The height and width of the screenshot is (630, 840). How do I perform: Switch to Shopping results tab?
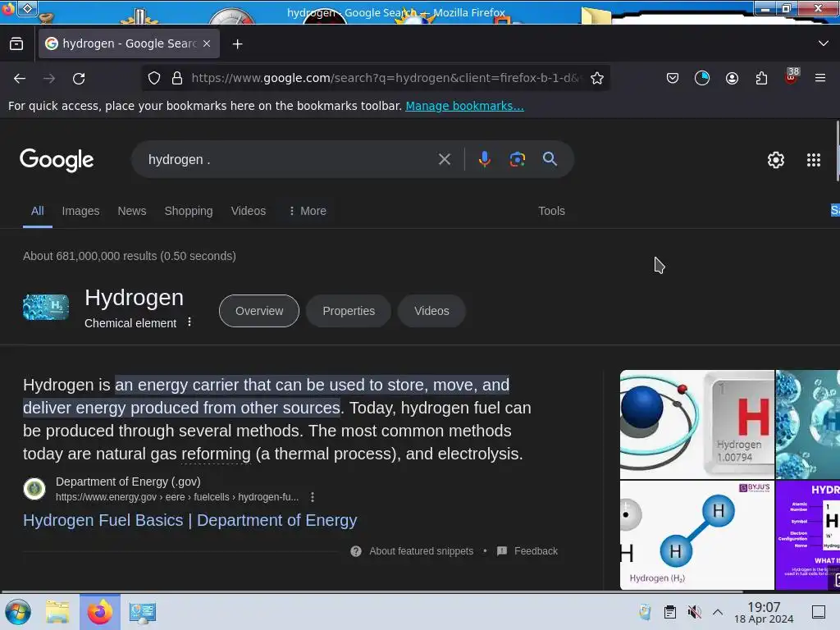189,211
